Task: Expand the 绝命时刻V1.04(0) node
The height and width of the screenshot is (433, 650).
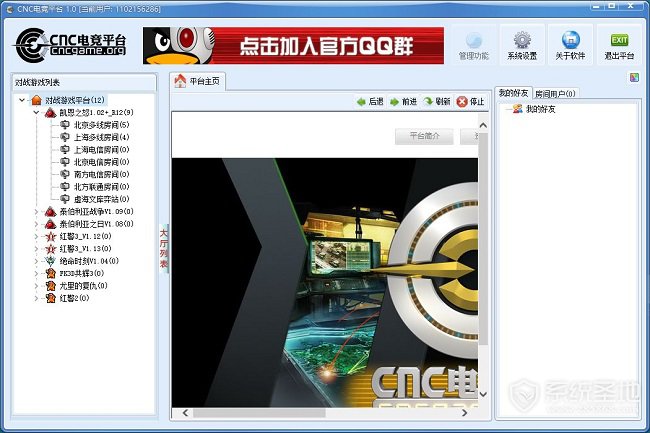Action: tap(36, 261)
